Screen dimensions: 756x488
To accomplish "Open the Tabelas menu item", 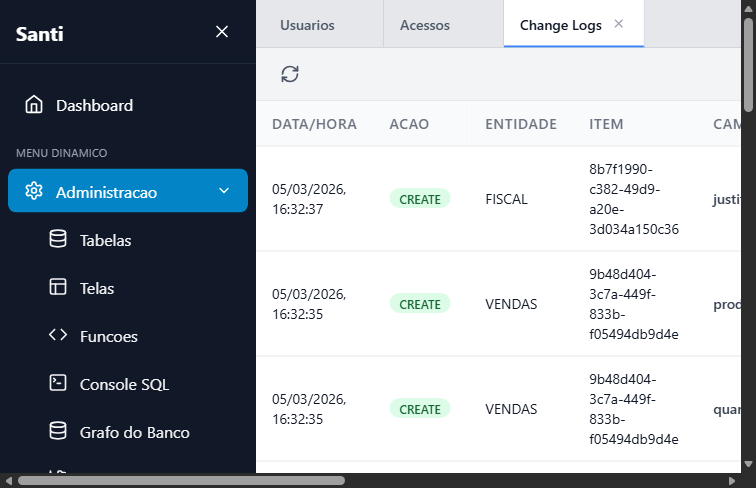I will pos(128,240).
